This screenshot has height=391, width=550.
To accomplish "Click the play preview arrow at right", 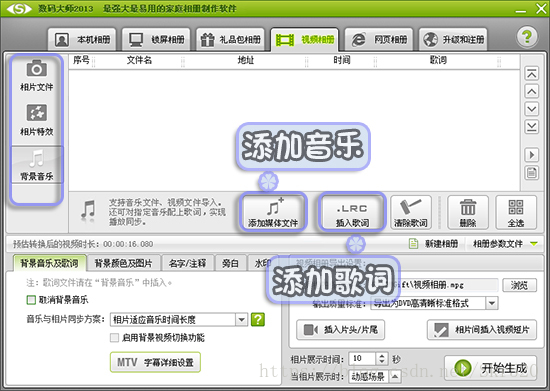I will click(x=532, y=155).
